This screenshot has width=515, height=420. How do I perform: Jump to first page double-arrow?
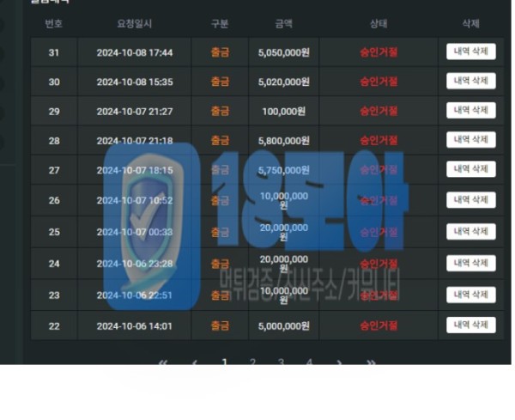click(163, 362)
